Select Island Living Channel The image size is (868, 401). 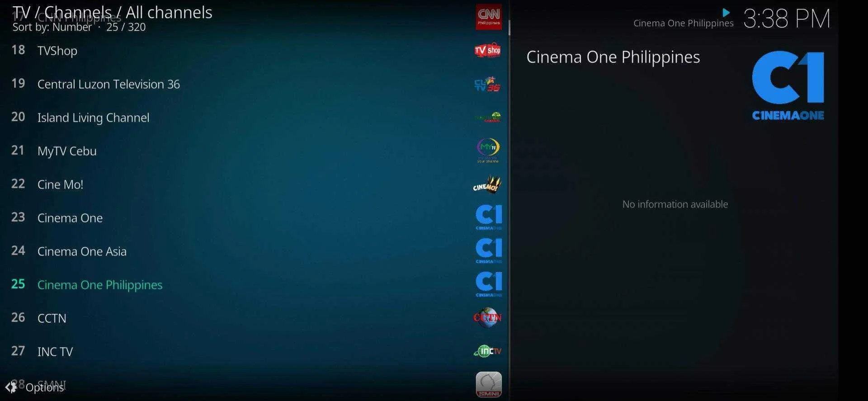point(253,117)
